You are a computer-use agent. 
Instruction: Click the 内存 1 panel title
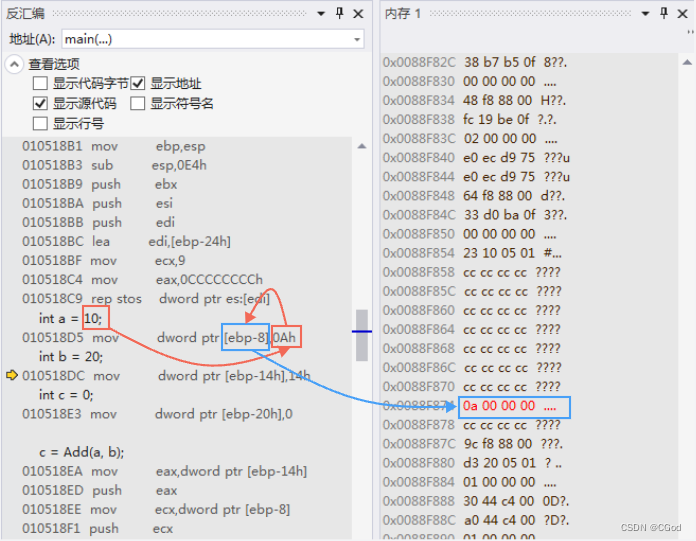(x=403, y=14)
